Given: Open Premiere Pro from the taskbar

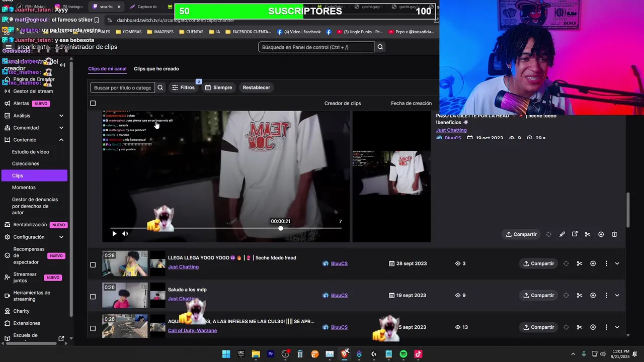Looking at the screenshot, I should coord(271,354).
